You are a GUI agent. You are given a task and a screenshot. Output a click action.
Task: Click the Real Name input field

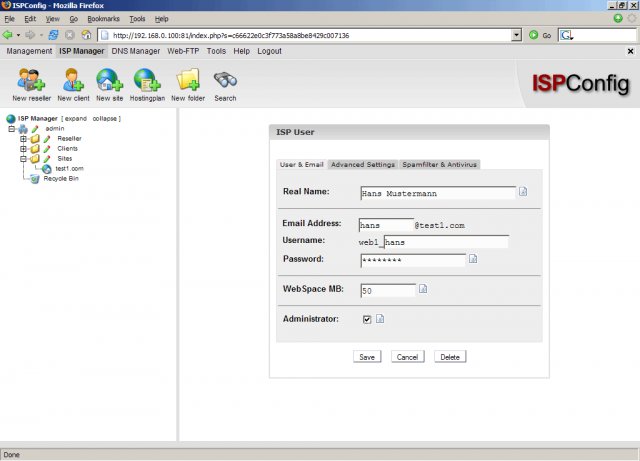tap(438, 193)
